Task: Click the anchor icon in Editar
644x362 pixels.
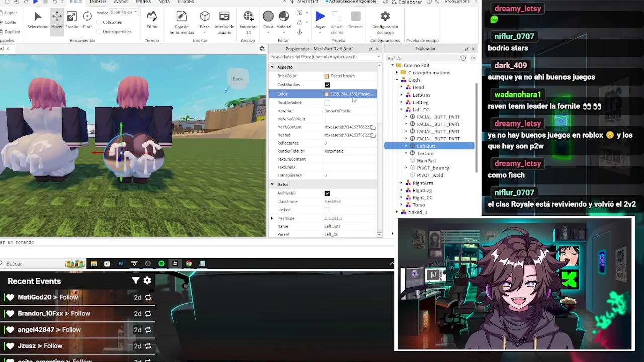Action: 300,32
